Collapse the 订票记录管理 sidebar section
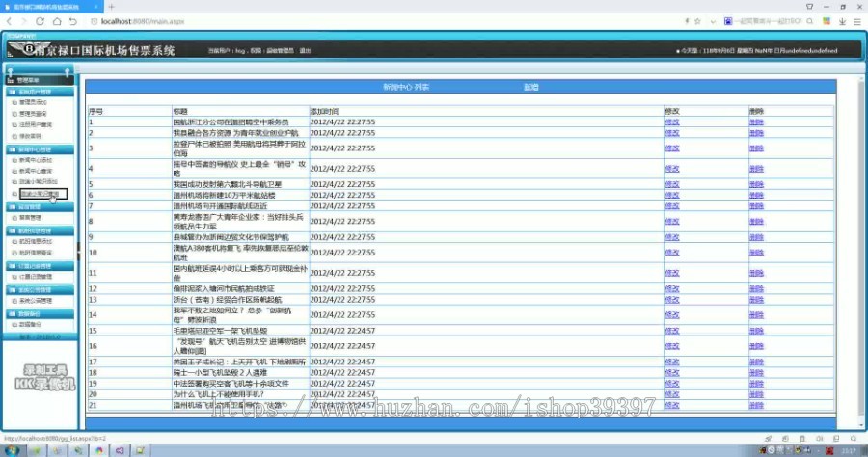This screenshot has width=868, height=457. coord(40,266)
